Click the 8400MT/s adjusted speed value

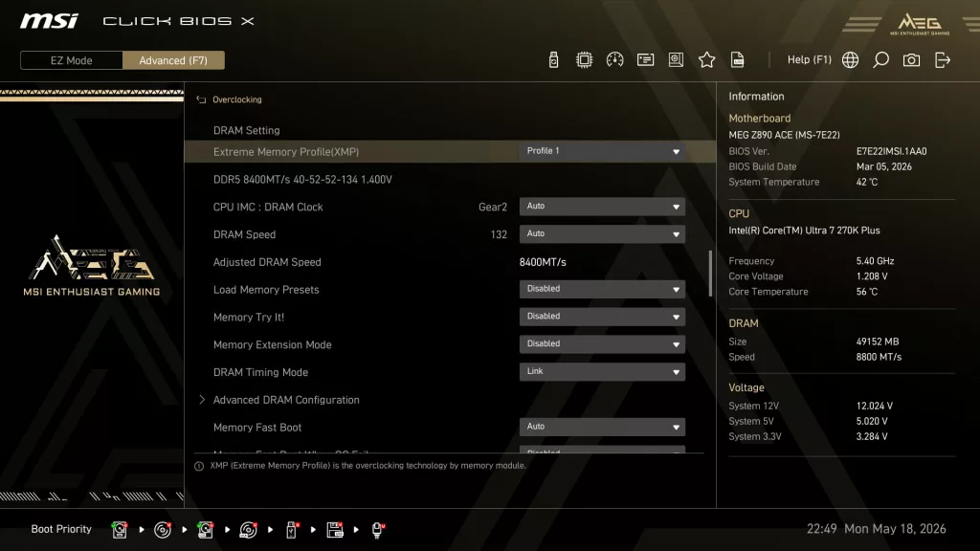[x=543, y=262]
